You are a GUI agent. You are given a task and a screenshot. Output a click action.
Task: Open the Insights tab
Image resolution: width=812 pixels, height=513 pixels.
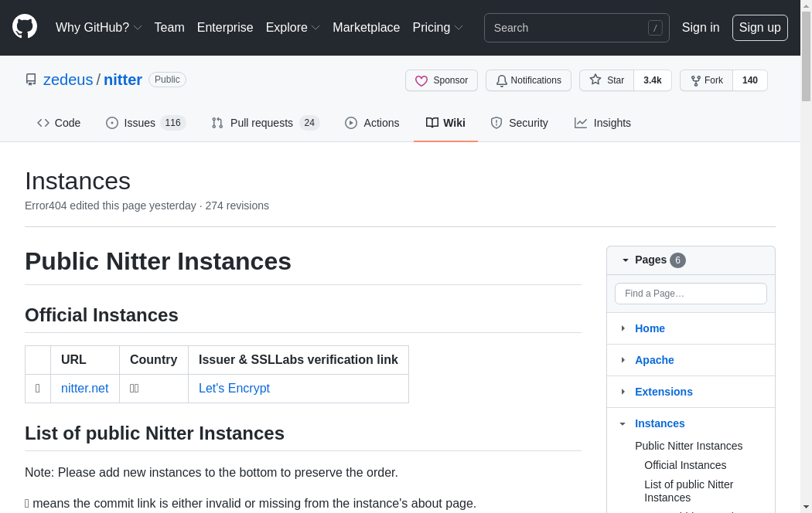[x=602, y=123]
